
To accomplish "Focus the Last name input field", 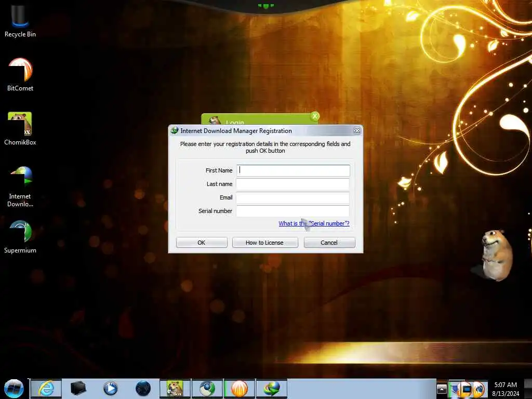I will pyautogui.click(x=293, y=184).
